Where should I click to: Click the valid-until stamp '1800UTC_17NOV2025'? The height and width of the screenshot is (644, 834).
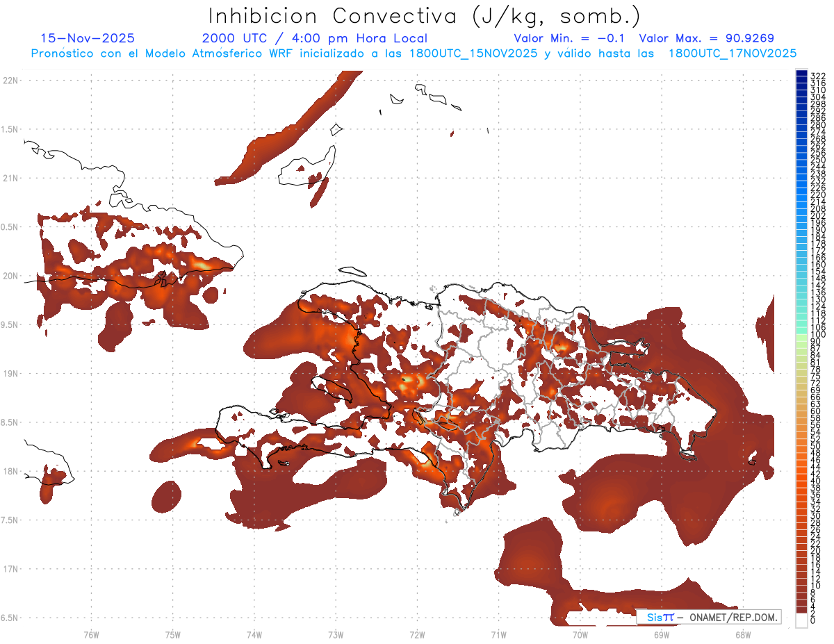pos(732,53)
